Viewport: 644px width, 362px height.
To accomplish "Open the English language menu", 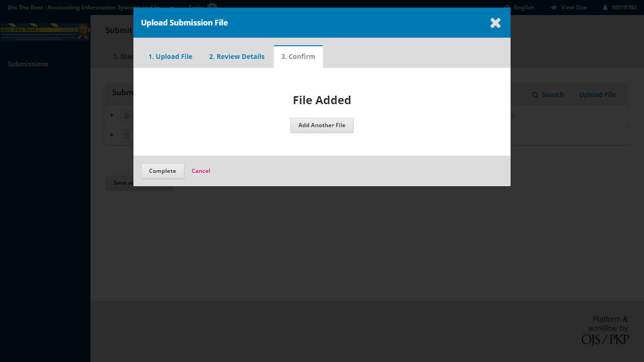I will coord(520,8).
